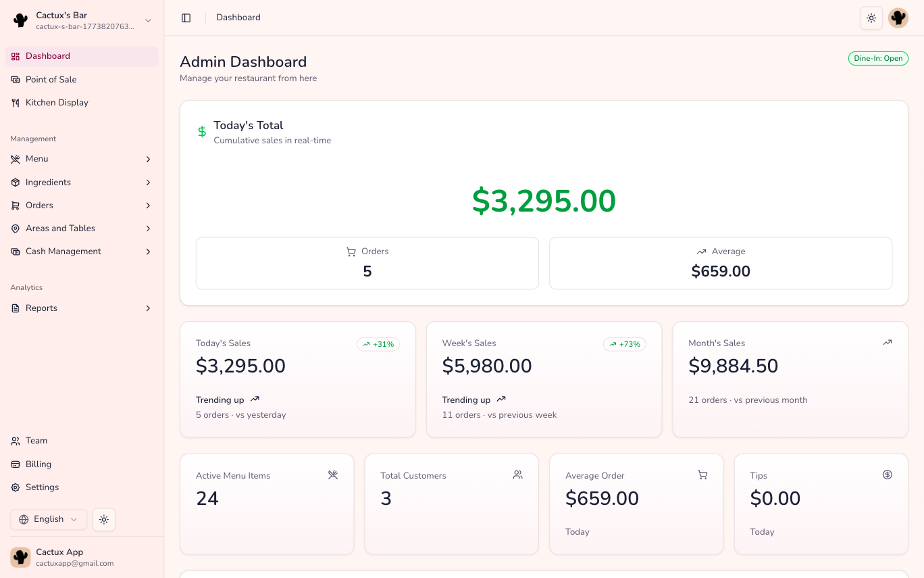Click the Week's Sales $5,980.00 value

click(x=487, y=366)
